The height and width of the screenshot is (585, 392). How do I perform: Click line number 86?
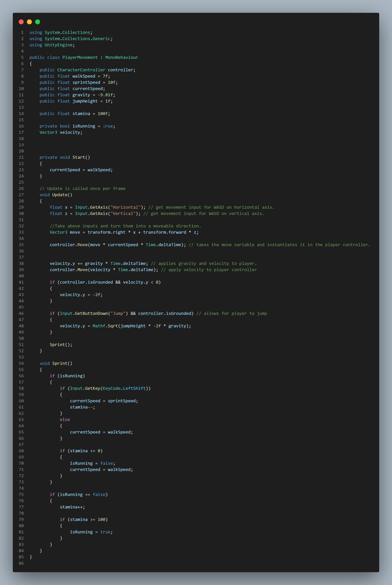point(21,563)
